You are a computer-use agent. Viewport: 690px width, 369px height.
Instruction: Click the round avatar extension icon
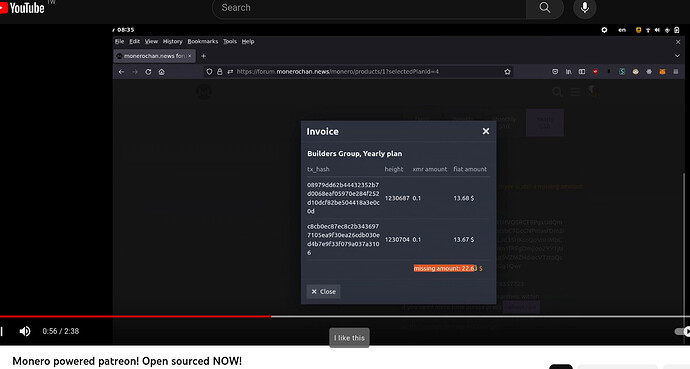pyautogui.click(x=635, y=72)
